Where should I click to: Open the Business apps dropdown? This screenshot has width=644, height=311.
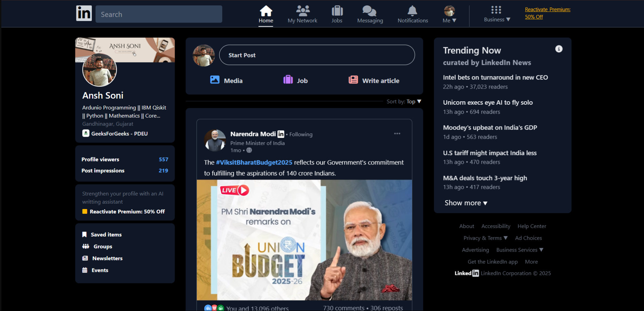(497, 14)
